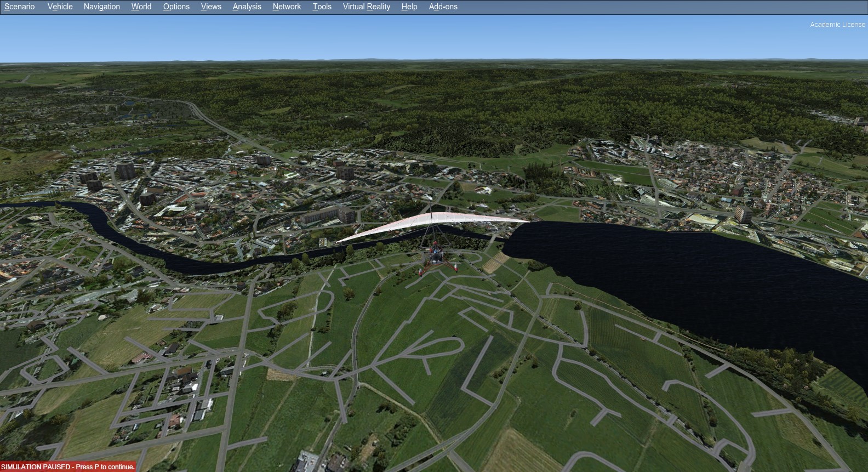Open the Add-ons menu
The width and height of the screenshot is (868, 472).
(x=443, y=7)
